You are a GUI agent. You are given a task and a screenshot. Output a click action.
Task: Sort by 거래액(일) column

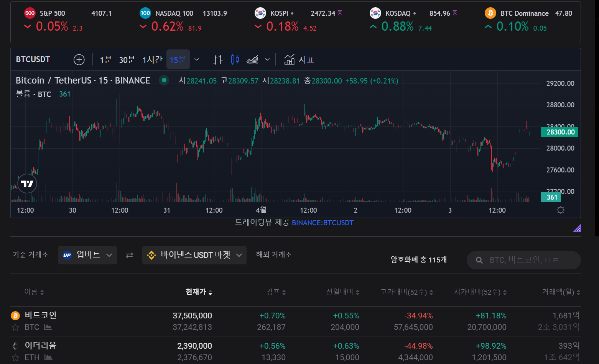click(x=561, y=292)
